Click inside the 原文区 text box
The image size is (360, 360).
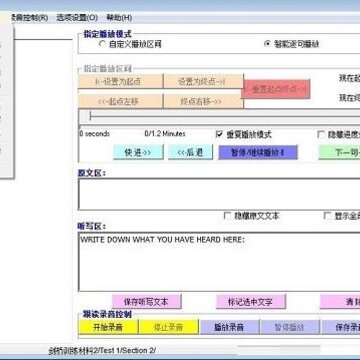pyautogui.click(x=219, y=194)
